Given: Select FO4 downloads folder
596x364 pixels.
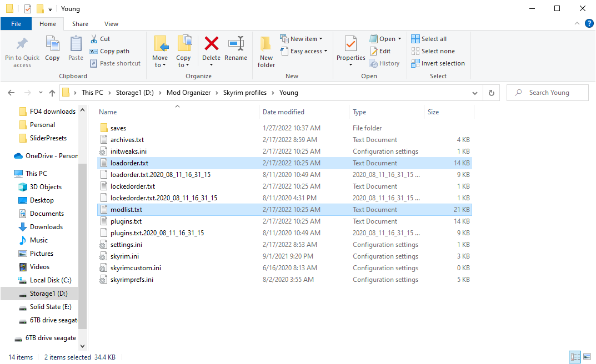Looking at the screenshot, I should pyautogui.click(x=53, y=111).
